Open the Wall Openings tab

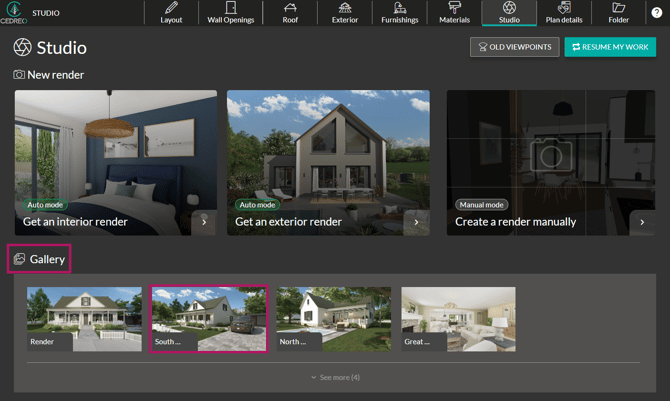[231, 13]
